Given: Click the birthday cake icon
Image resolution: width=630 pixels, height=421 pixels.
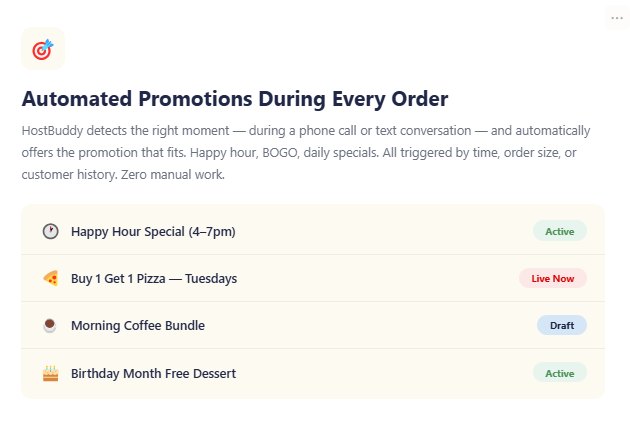Looking at the screenshot, I should (x=50, y=373).
